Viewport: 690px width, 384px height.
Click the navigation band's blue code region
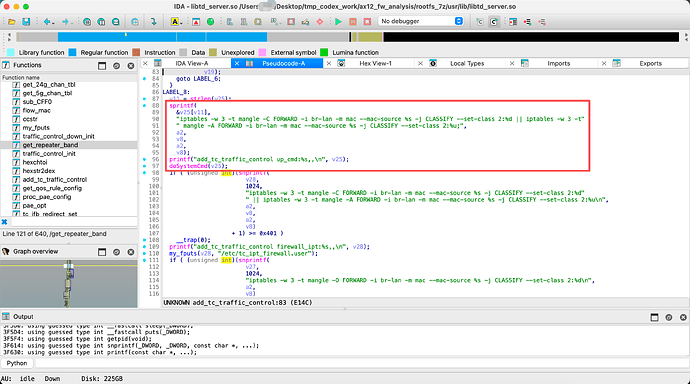coord(162,37)
